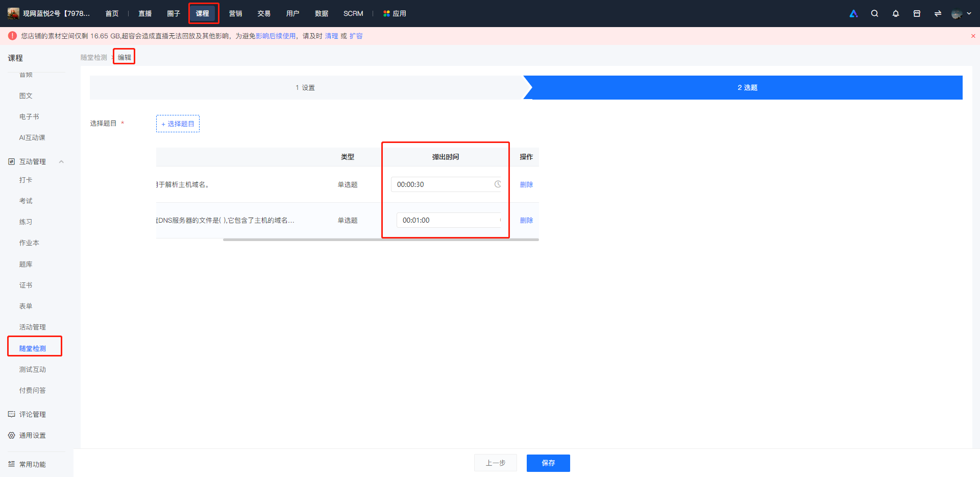This screenshot has height=477, width=980.
Task: Open the user avatar dropdown
Action: point(961,14)
